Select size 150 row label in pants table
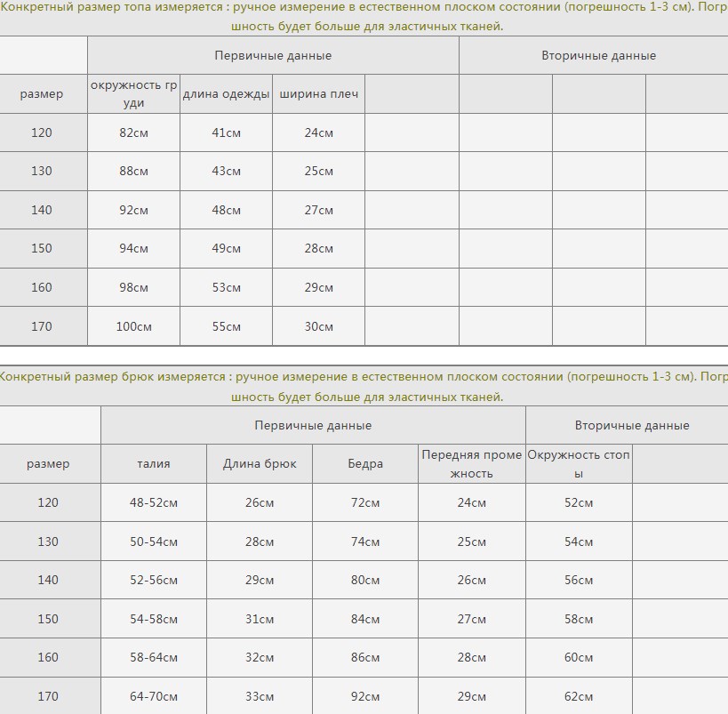The width and height of the screenshot is (728, 714). click(48, 619)
